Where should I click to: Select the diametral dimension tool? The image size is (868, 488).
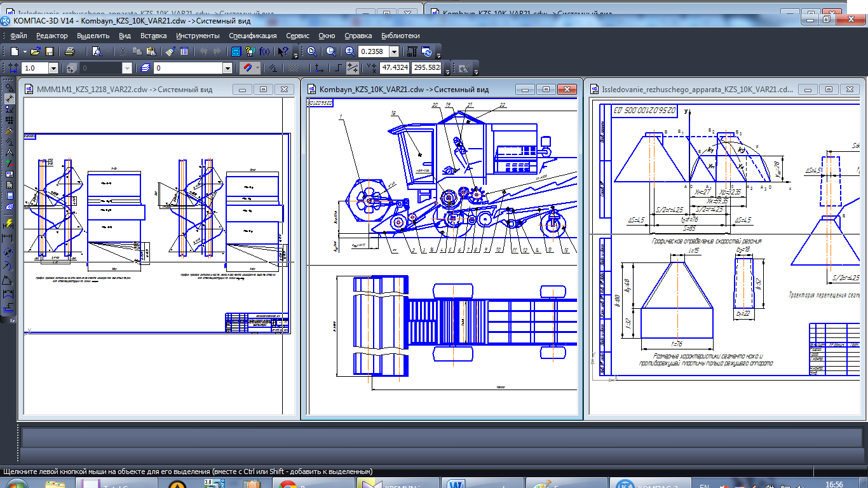tap(10, 252)
